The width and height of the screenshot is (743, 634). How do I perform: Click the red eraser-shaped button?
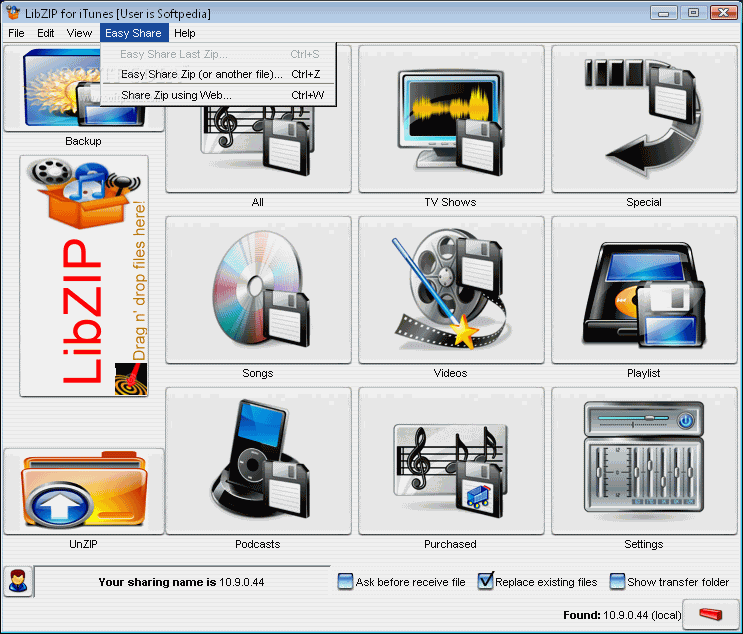[710, 614]
